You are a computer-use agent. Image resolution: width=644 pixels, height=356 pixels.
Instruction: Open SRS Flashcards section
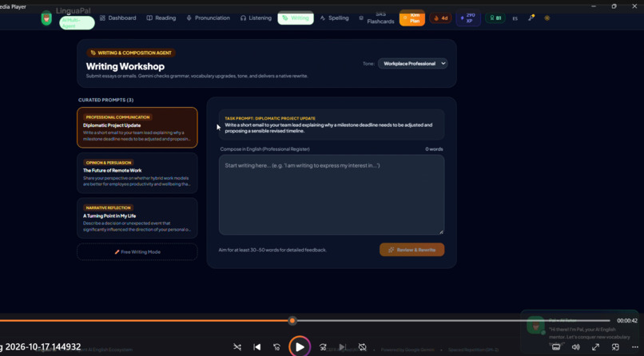coord(376,18)
